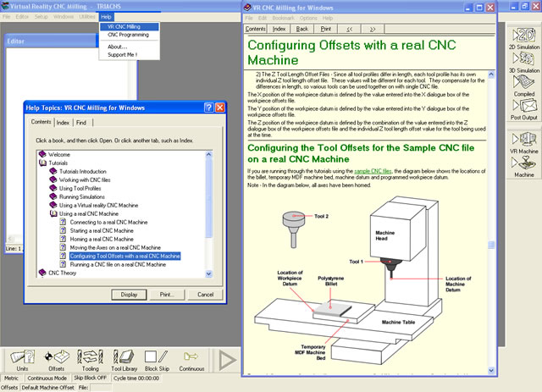Select Moving the Axes on a real CNC Machine

pyautogui.click(x=115, y=247)
